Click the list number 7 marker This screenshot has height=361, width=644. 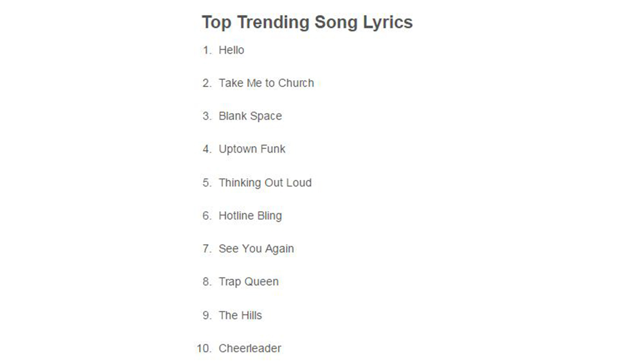207,249
